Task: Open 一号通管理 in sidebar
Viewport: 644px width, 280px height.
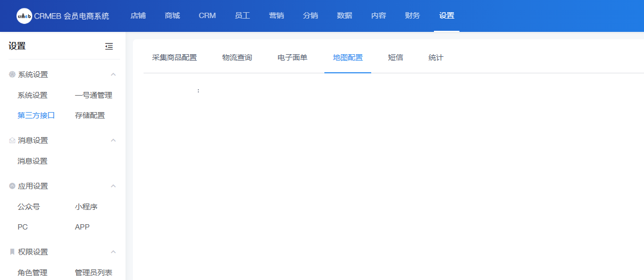Action: pyautogui.click(x=94, y=96)
